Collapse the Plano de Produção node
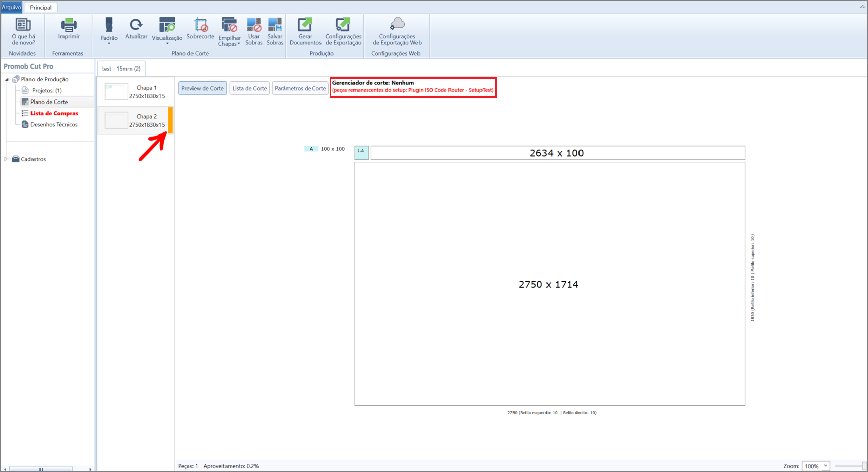 [7, 79]
